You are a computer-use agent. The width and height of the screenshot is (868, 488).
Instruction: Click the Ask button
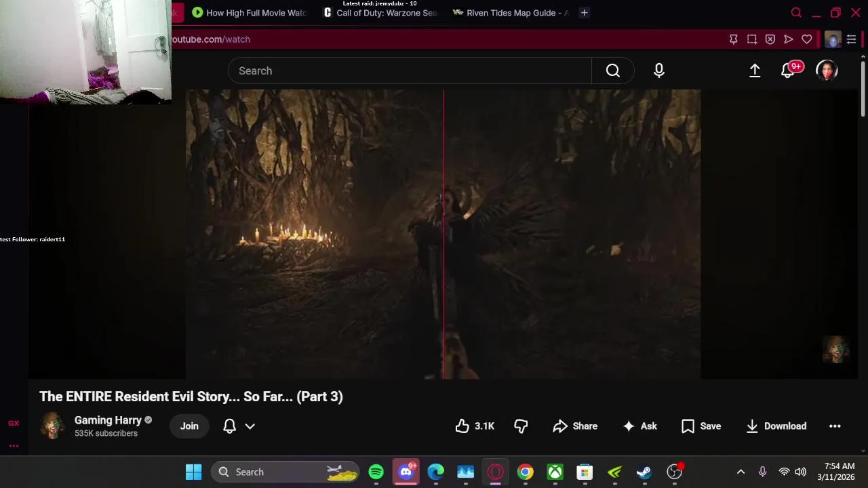(x=639, y=426)
